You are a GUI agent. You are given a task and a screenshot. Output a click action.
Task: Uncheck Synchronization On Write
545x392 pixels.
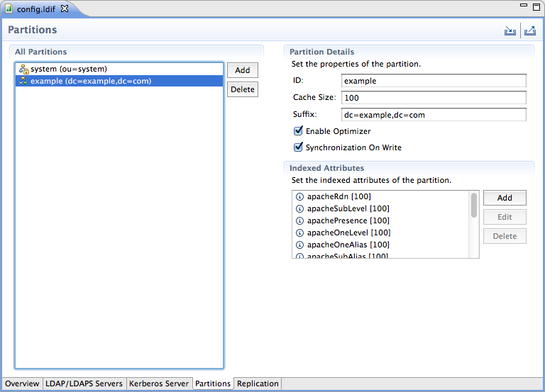[299, 147]
